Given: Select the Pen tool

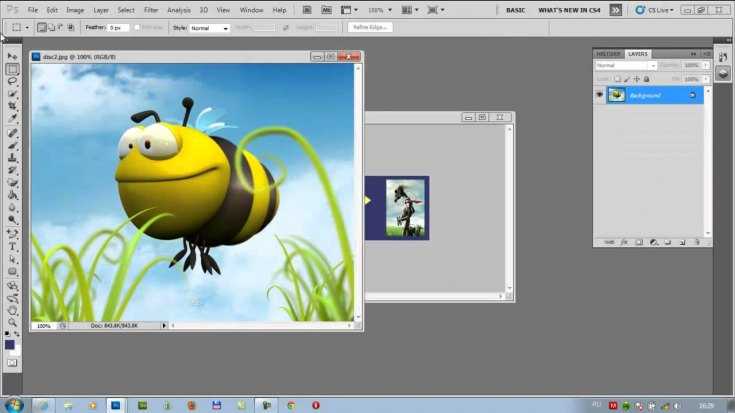Looking at the screenshot, I should (x=12, y=233).
